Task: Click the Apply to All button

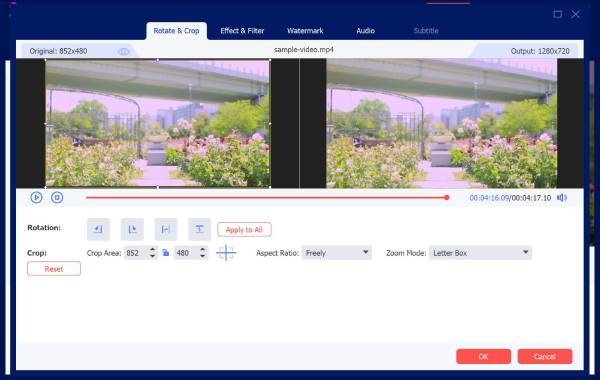Action: click(x=244, y=230)
